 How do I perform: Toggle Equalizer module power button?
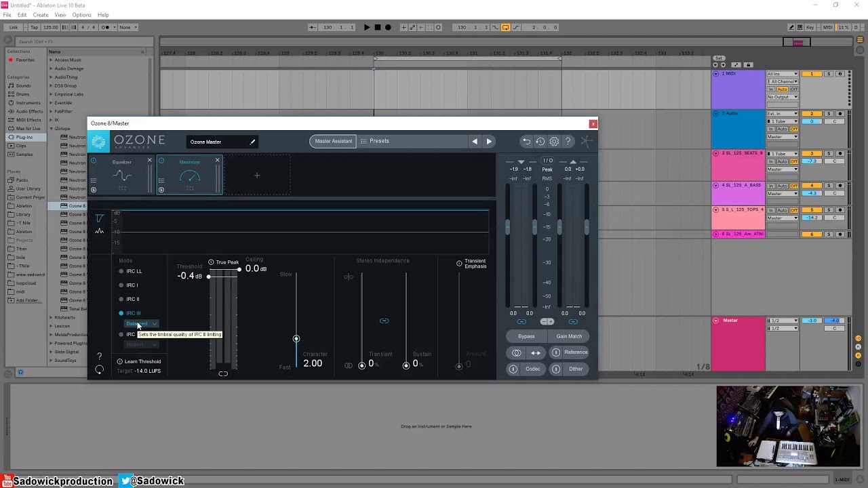tap(94, 161)
